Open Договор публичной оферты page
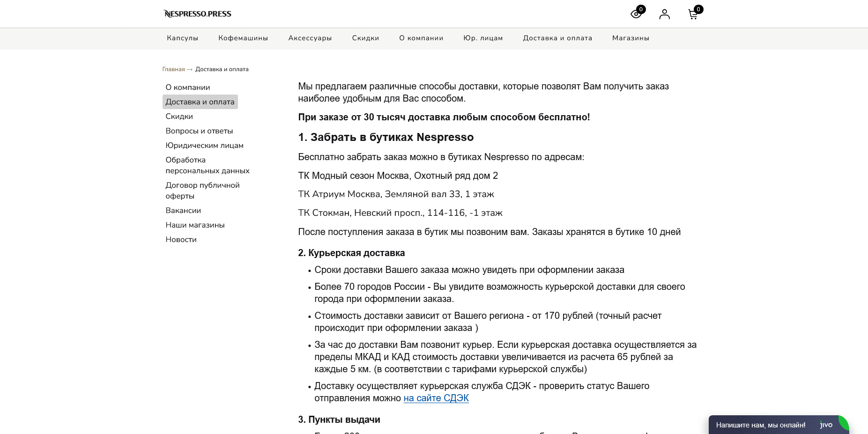Image resolution: width=868 pixels, height=434 pixels. point(202,191)
